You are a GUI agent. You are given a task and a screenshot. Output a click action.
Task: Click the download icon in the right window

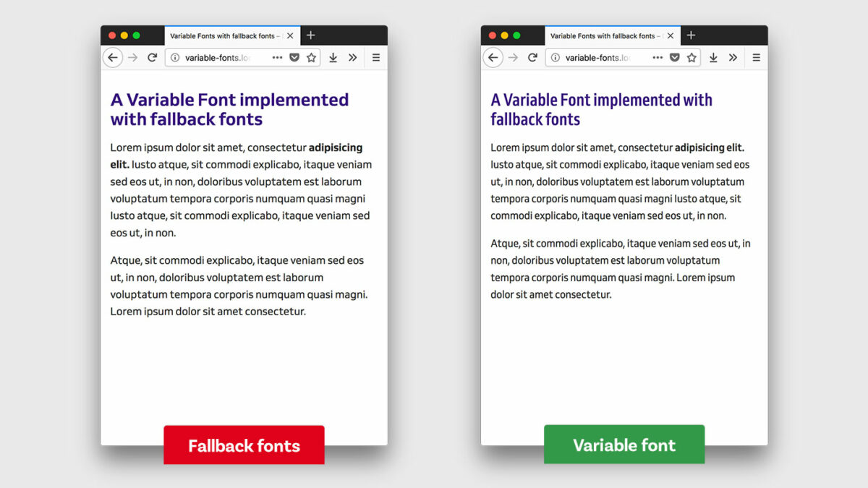[713, 57]
